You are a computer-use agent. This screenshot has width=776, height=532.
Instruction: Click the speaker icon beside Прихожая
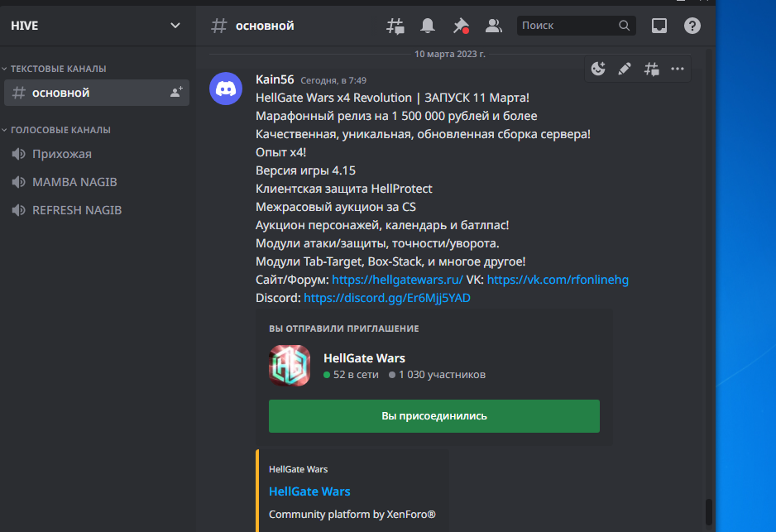tap(19, 154)
